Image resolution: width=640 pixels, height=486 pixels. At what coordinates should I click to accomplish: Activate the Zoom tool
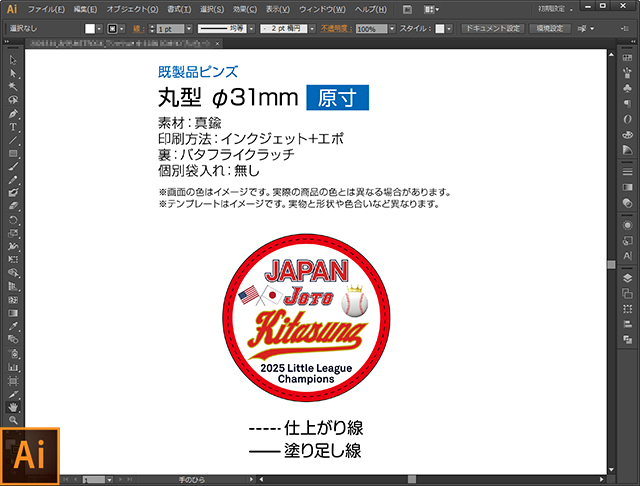click(13, 420)
